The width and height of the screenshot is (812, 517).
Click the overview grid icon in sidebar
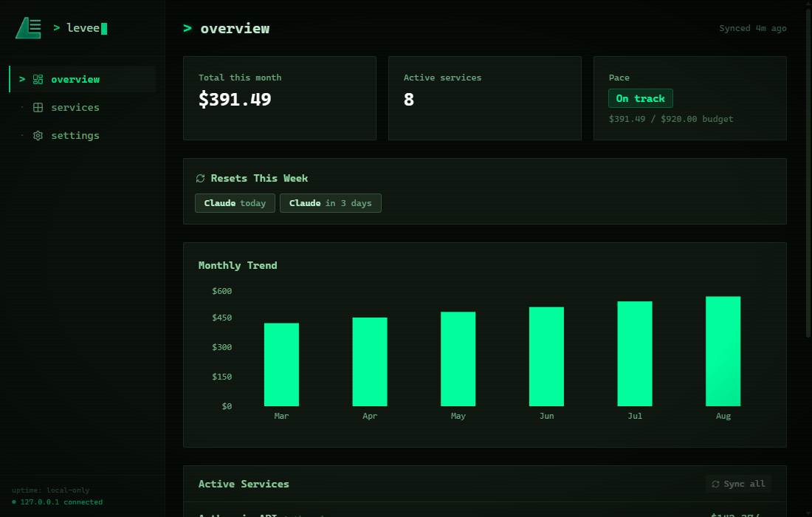[x=38, y=79]
